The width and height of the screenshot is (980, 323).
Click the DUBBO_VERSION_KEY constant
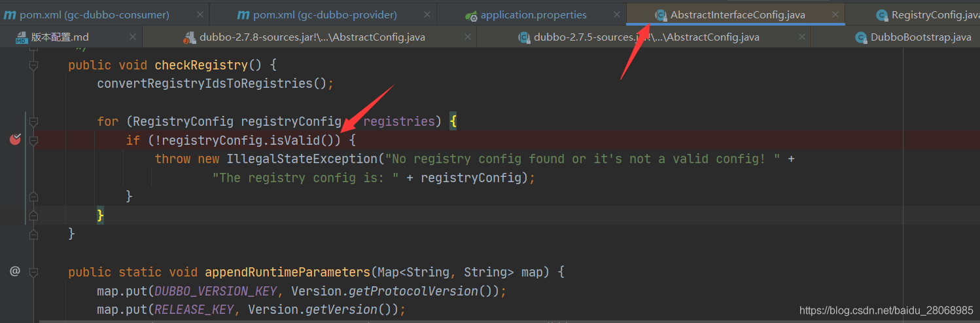(215, 290)
